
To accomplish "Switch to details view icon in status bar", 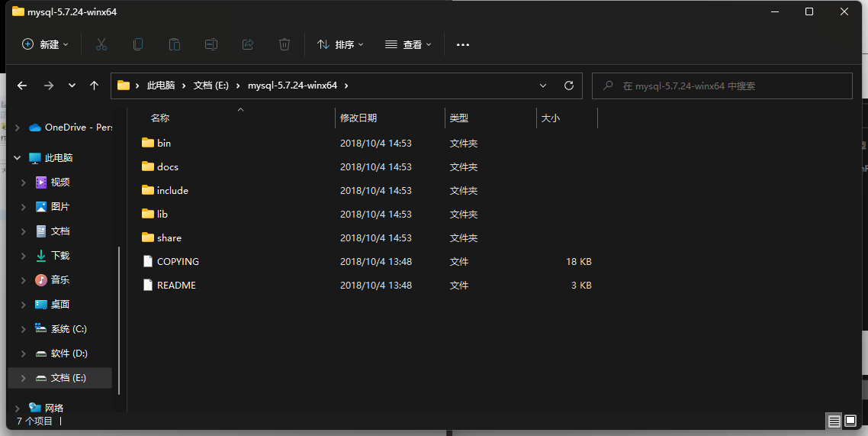I will [834, 421].
